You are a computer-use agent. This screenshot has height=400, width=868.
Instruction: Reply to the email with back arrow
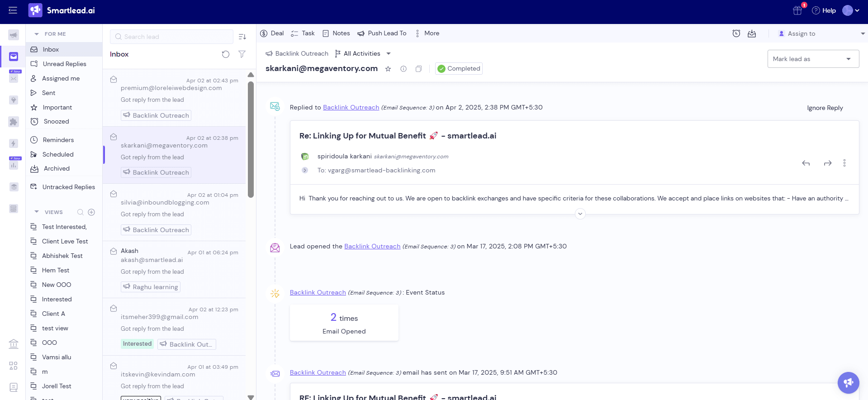806,163
